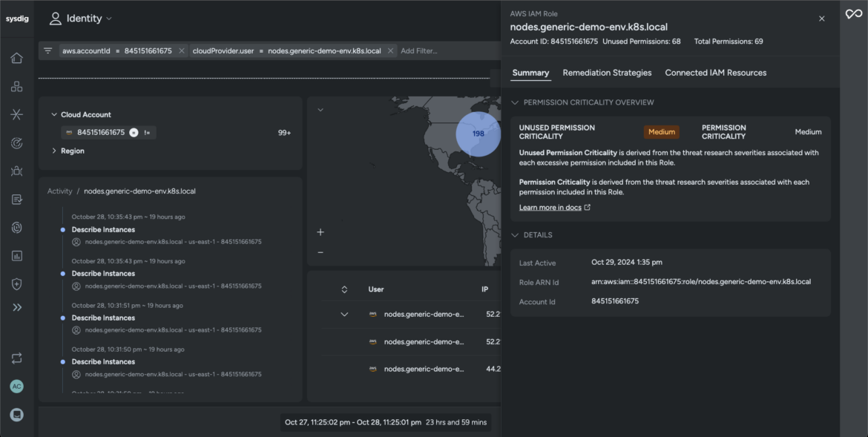The width and height of the screenshot is (868, 437).
Task: Click the not-equals icon beside account 845151661675
Action: [147, 132]
